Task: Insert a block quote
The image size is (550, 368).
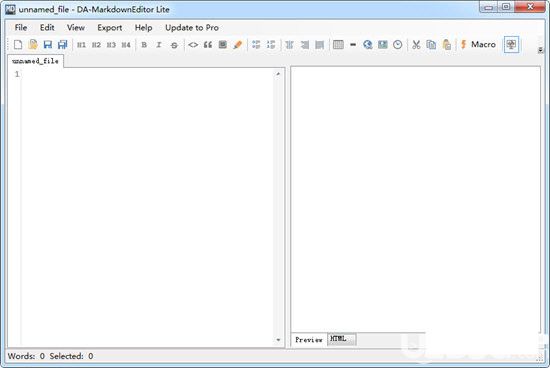Action: coord(208,45)
